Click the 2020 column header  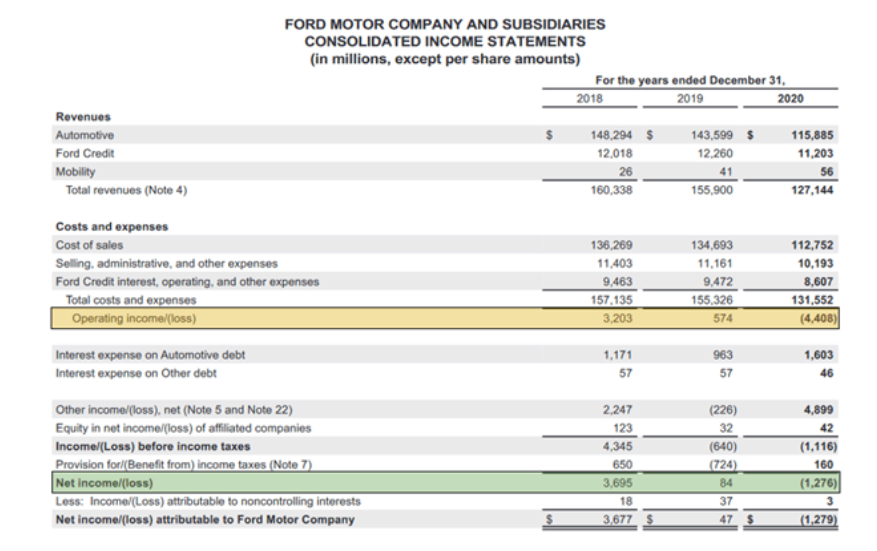(x=790, y=98)
